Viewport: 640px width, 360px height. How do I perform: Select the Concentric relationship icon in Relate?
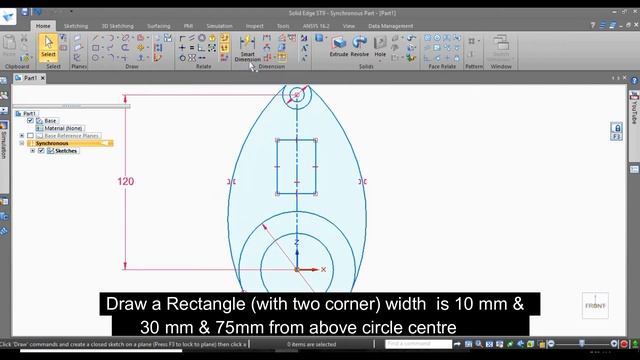[202, 38]
